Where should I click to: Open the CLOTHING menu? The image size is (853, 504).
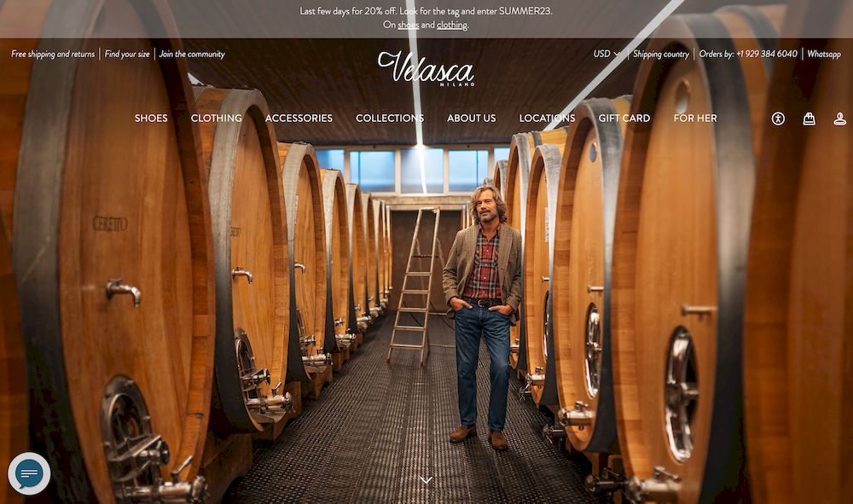click(x=217, y=118)
